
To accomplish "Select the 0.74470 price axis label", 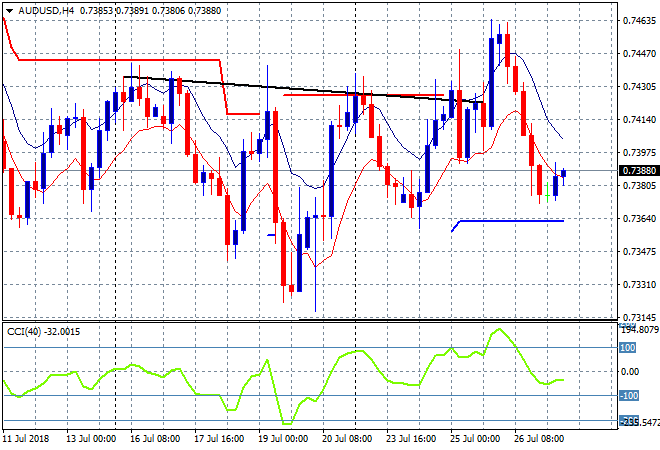I will pos(639,53).
